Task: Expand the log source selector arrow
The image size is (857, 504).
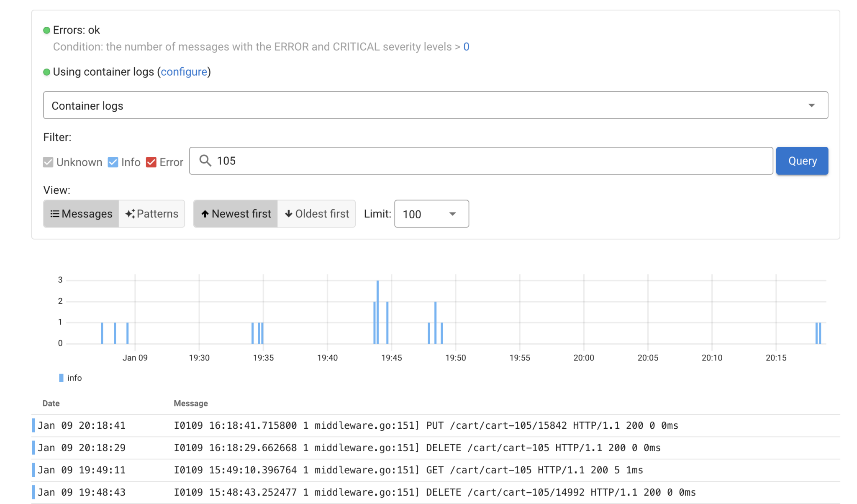Action: click(811, 105)
